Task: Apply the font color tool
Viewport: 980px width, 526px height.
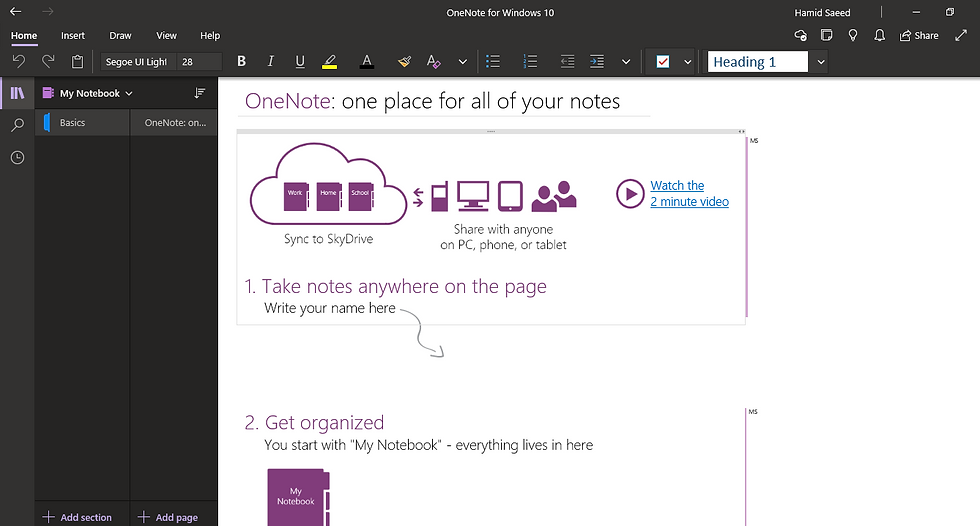Action: (367, 61)
